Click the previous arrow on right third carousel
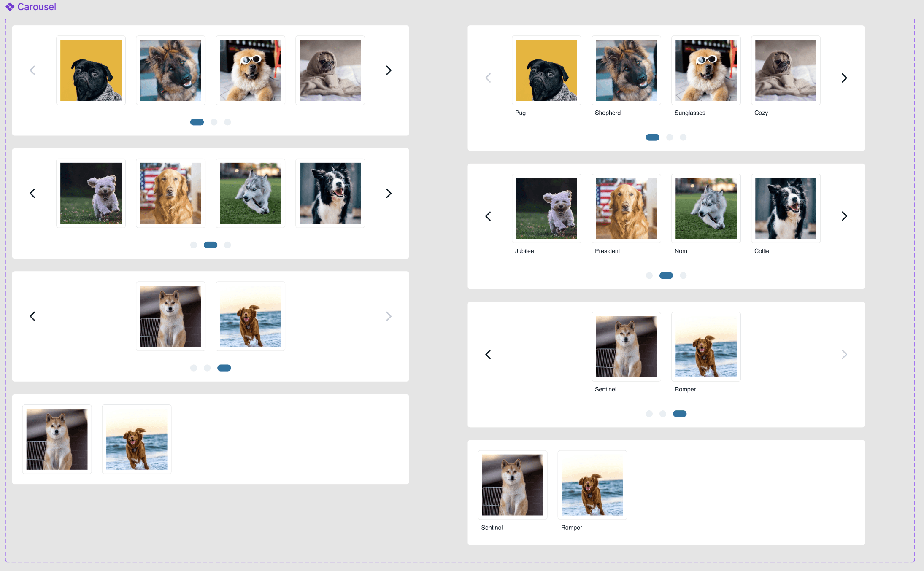The image size is (924, 571). pos(489,355)
